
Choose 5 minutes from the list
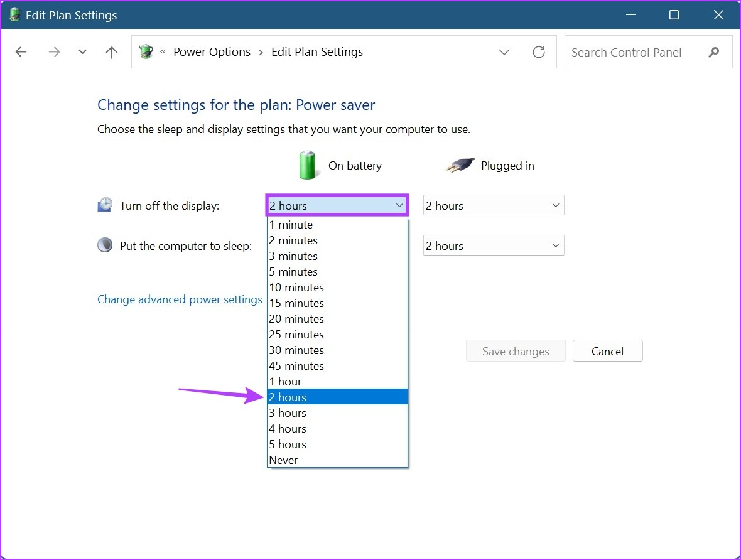point(337,272)
